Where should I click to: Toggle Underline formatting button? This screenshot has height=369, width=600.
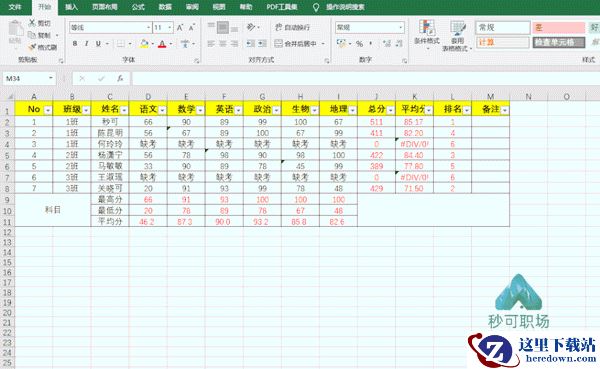click(98, 44)
